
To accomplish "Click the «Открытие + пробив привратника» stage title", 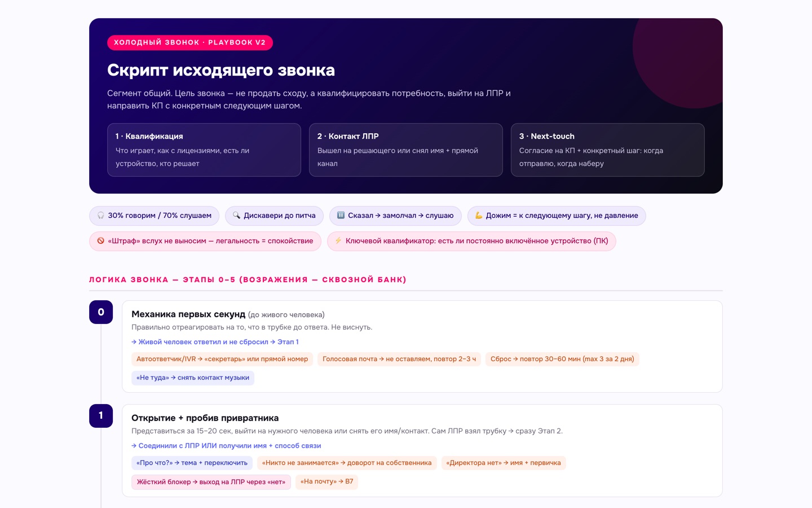I will pos(205,418).
